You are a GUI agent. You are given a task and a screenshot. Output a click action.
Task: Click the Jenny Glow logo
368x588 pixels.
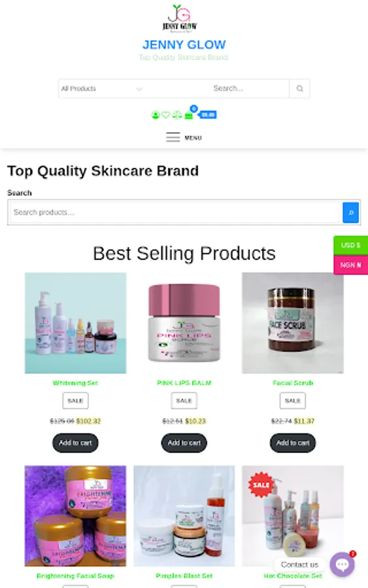click(180, 18)
